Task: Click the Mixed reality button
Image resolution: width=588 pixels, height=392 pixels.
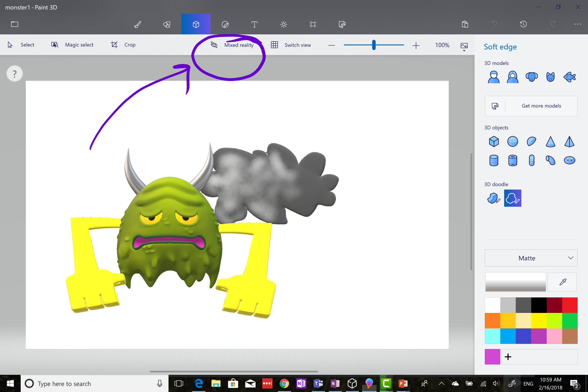Action: 232,45
